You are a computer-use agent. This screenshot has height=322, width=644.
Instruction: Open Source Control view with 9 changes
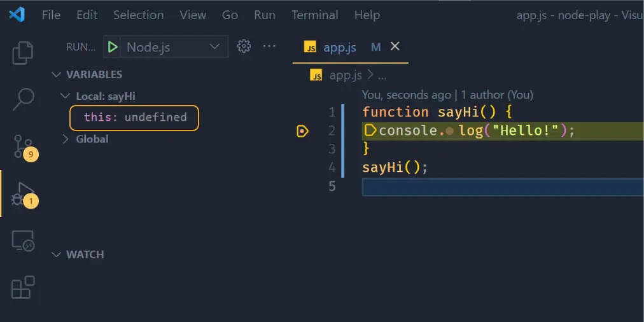click(25, 147)
